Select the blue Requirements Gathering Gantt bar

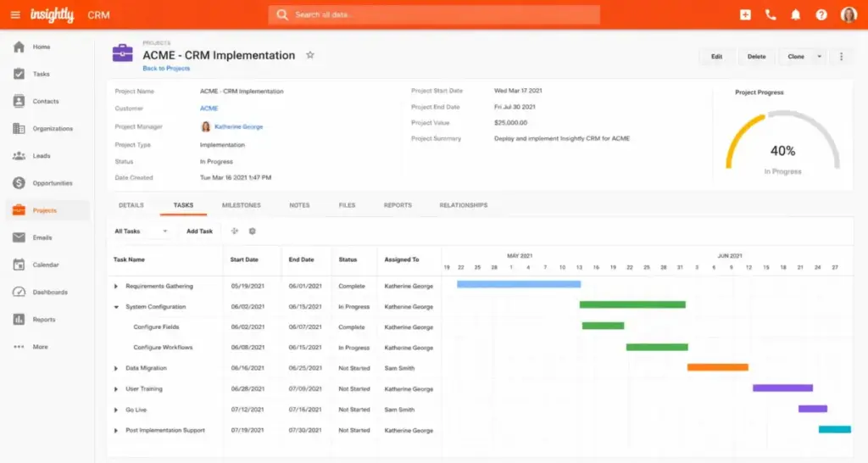(x=519, y=284)
